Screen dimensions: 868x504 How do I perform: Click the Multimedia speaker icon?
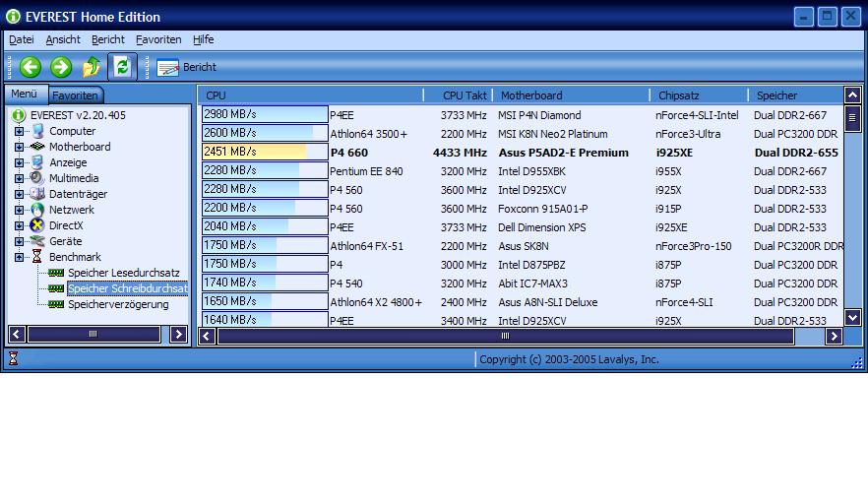37,178
